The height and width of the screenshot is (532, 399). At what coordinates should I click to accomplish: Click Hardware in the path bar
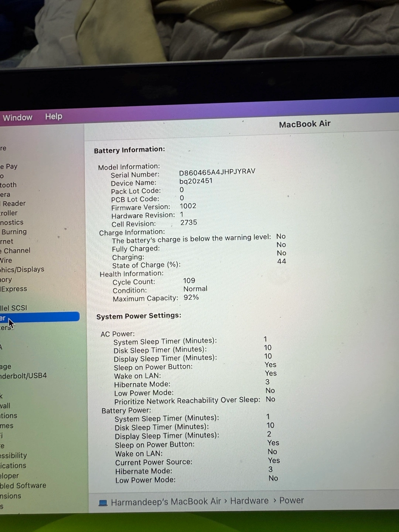coord(249,501)
